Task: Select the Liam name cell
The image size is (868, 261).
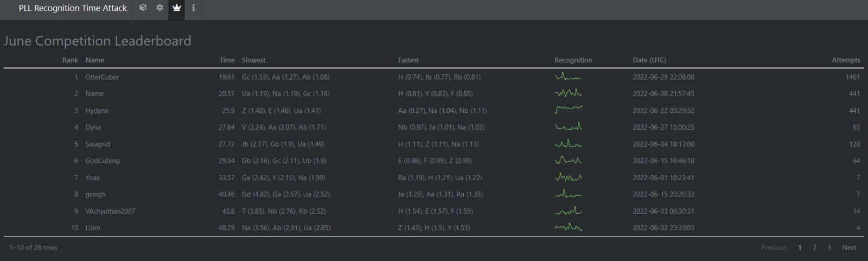Action: (93, 228)
